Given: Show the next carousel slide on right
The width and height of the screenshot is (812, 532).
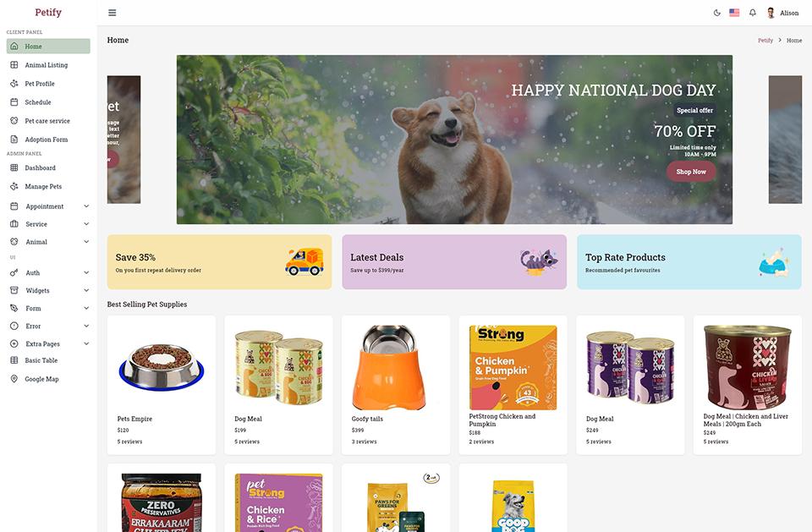Looking at the screenshot, I should (x=785, y=140).
